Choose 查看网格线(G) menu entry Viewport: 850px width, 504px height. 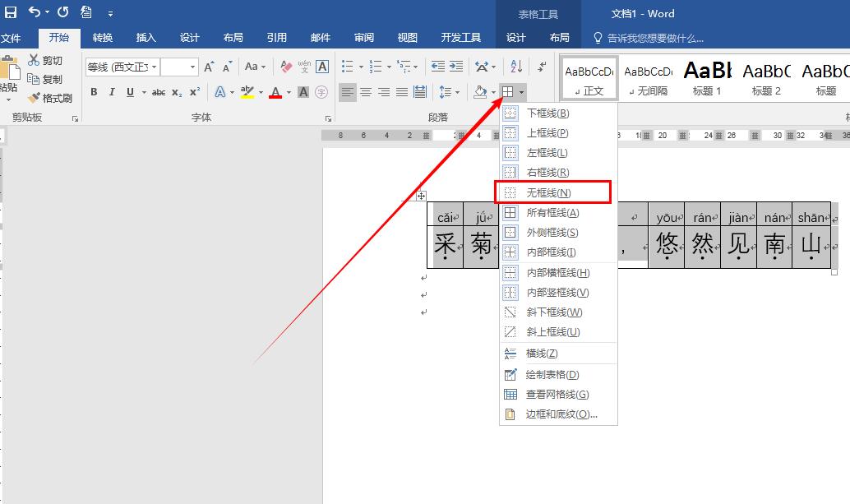coord(558,394)
